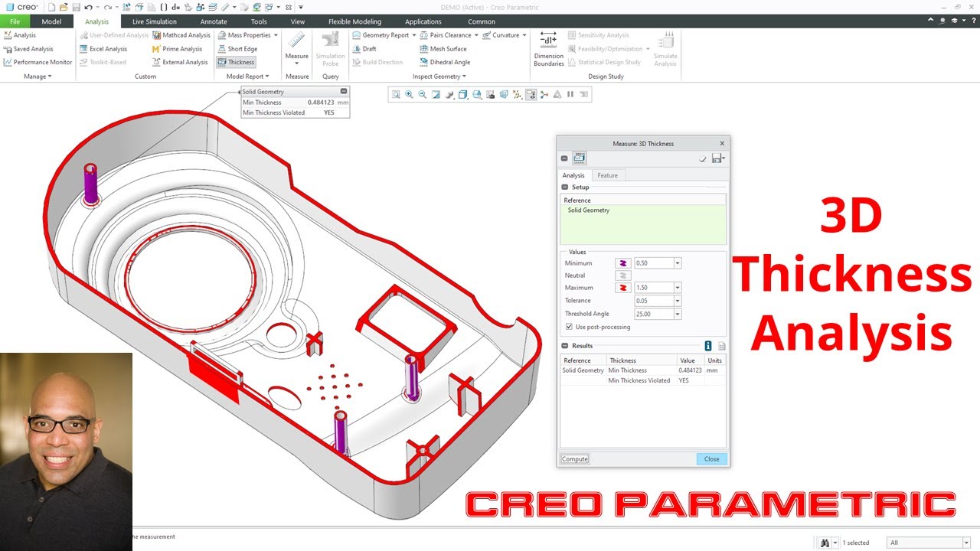This screenshot has height=551, width=980.
Task: Select the Dihedral Angle tool
Action: [x=444, y=62]
